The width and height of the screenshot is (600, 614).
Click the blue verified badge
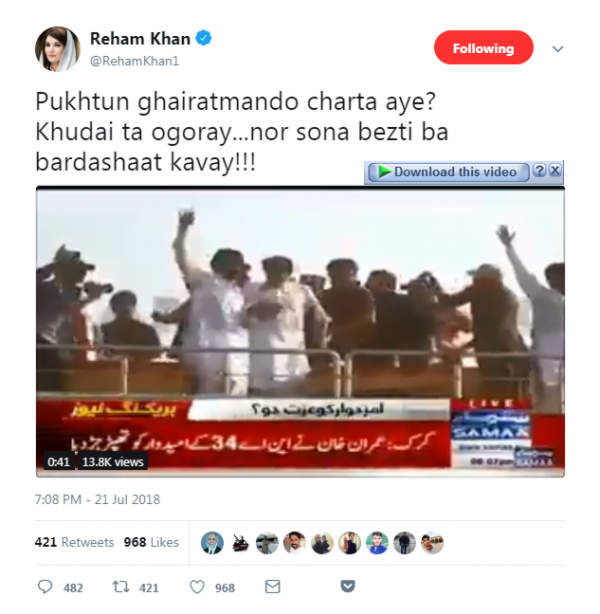204,38
